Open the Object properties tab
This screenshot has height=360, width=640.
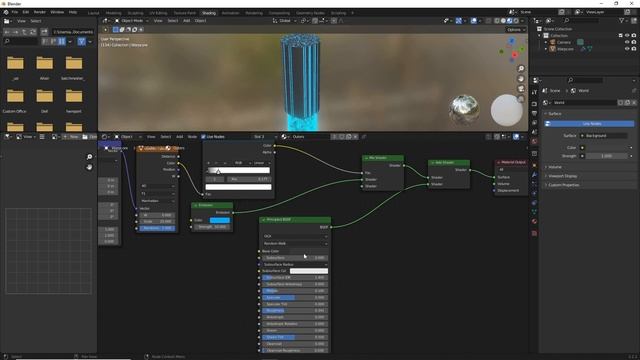click(534, 165)
